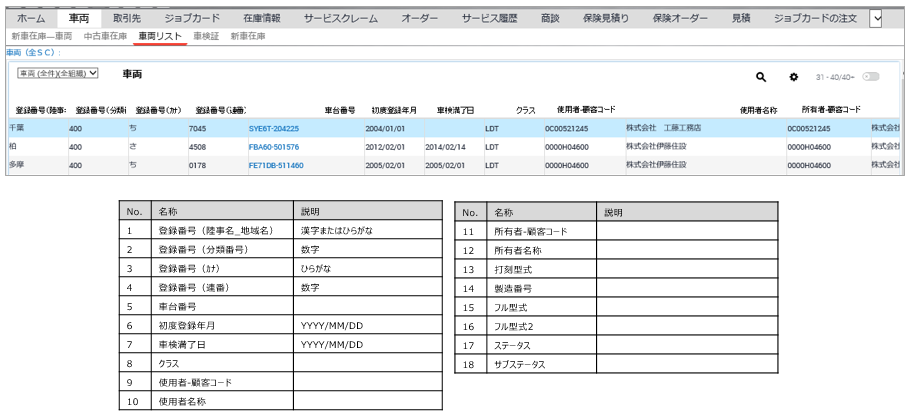Open the 車検証 sub-tab

(x=203, y=36)
